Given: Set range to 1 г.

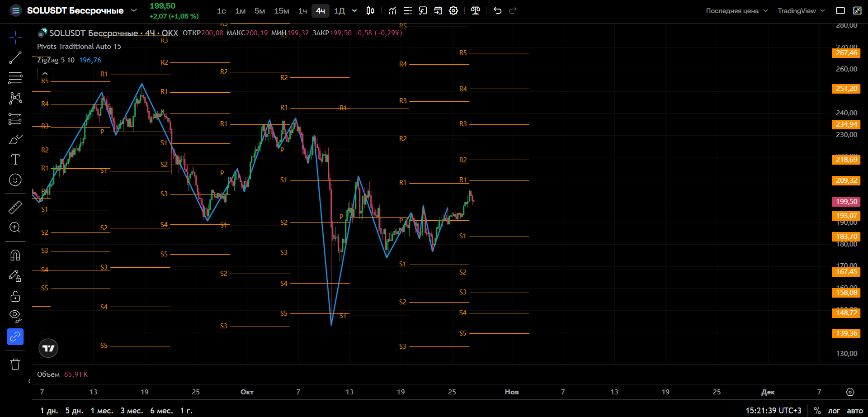Looking at the screenshot, I should pos(186,411).
